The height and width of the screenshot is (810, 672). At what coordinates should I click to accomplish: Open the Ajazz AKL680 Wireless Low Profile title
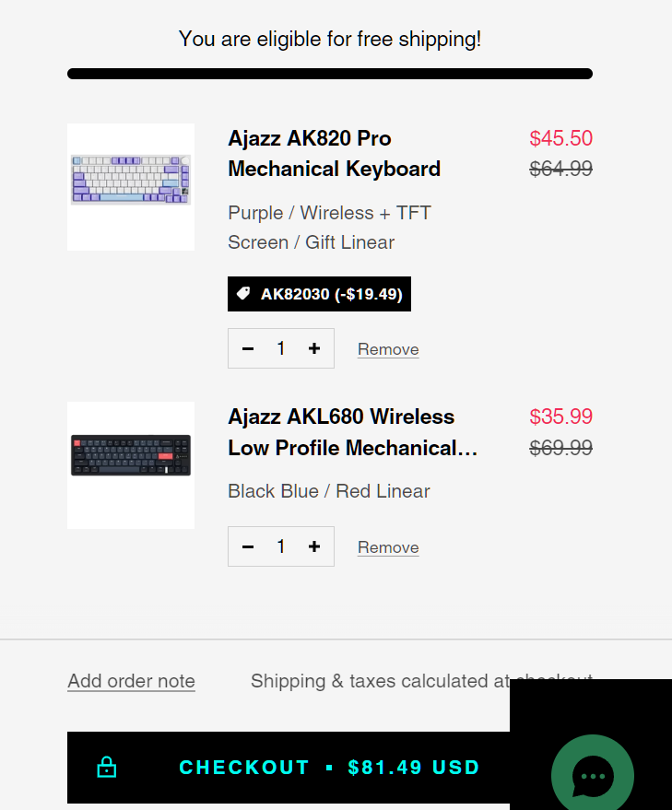(353, 432)
